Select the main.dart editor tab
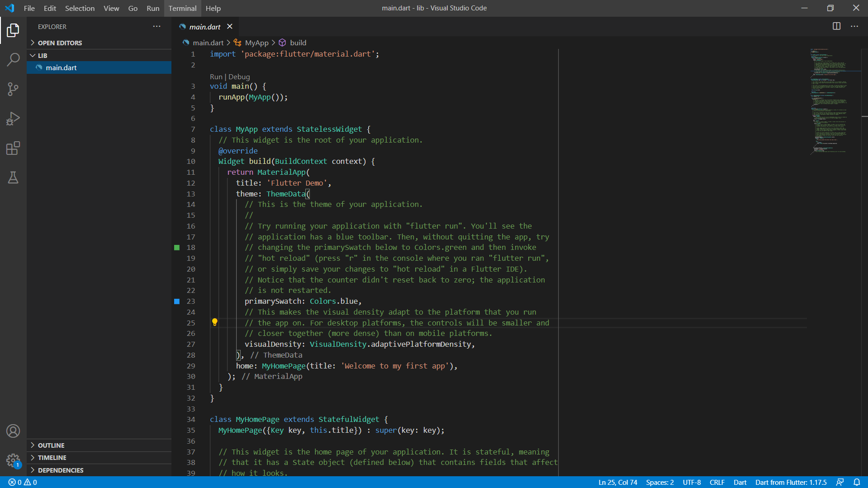 pos(205,27)
